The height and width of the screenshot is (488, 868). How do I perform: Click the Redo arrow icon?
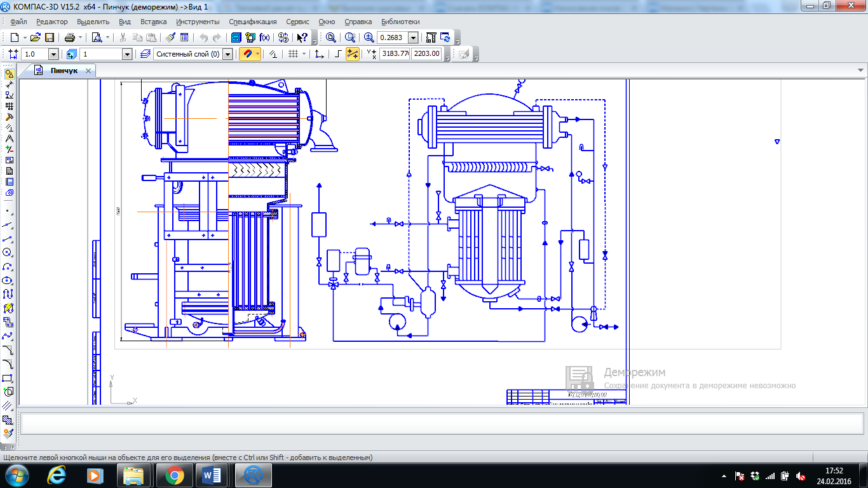(x=217, y=37)
